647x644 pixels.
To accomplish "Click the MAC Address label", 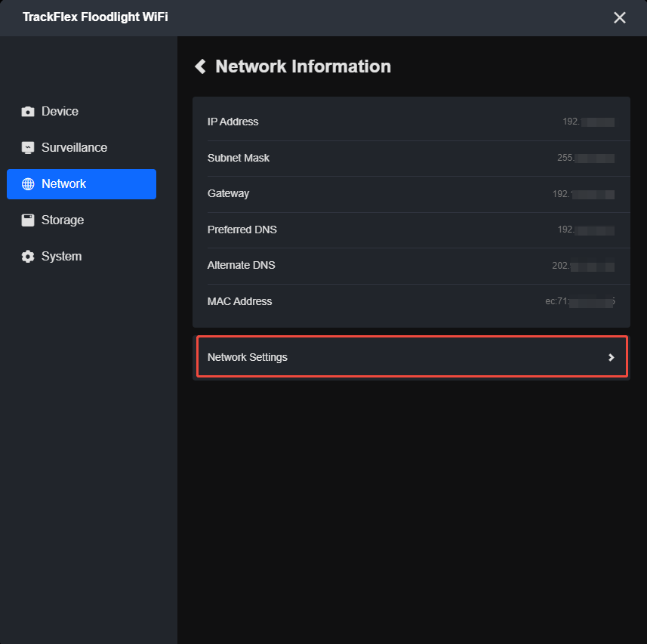I will [239, 301].
